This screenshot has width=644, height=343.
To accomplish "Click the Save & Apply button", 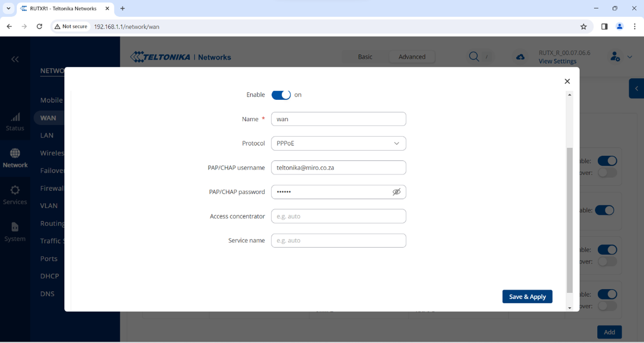I will pos(527,297).
